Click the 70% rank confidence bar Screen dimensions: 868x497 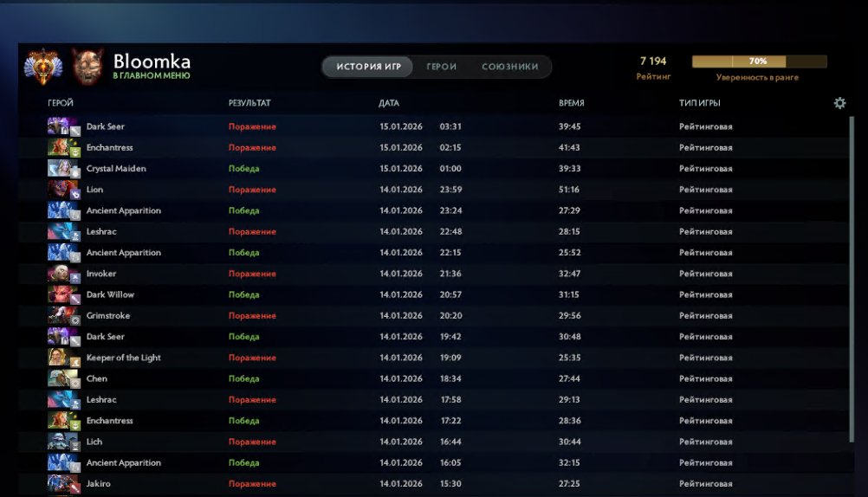[x=759, y=61]
